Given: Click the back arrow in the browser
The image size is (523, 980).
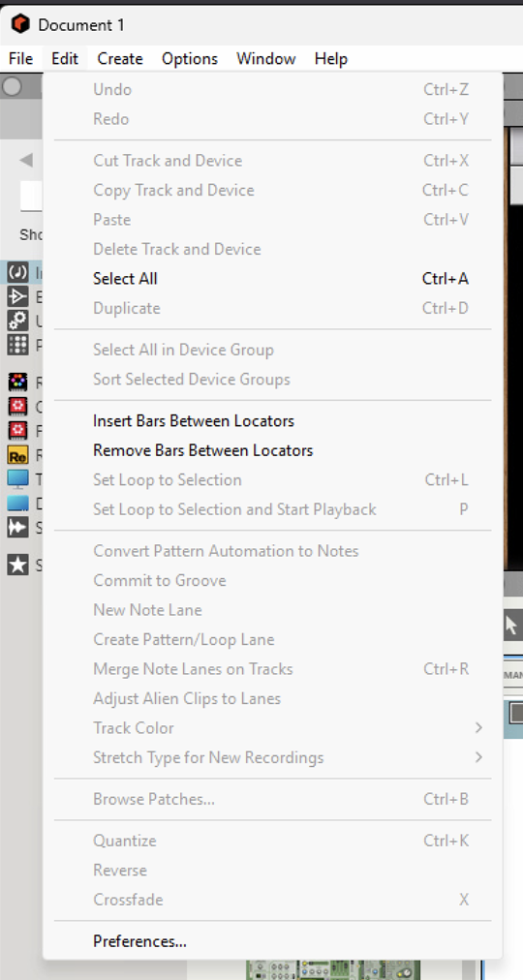Looking at the screenshot, I should point(25,160).
